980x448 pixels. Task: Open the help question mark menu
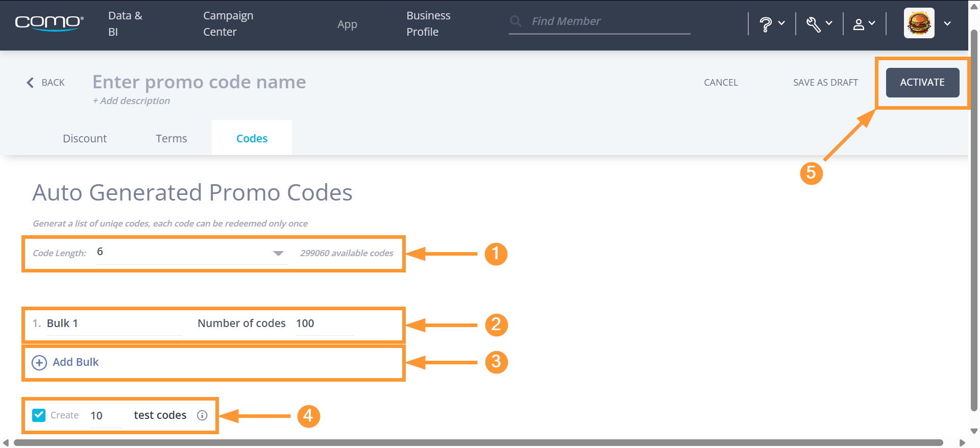coord(772,23)
